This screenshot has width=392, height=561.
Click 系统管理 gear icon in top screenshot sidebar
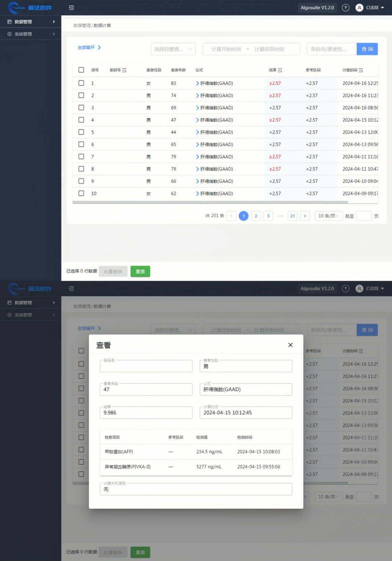pyautogui.click(x=9, y=34)
